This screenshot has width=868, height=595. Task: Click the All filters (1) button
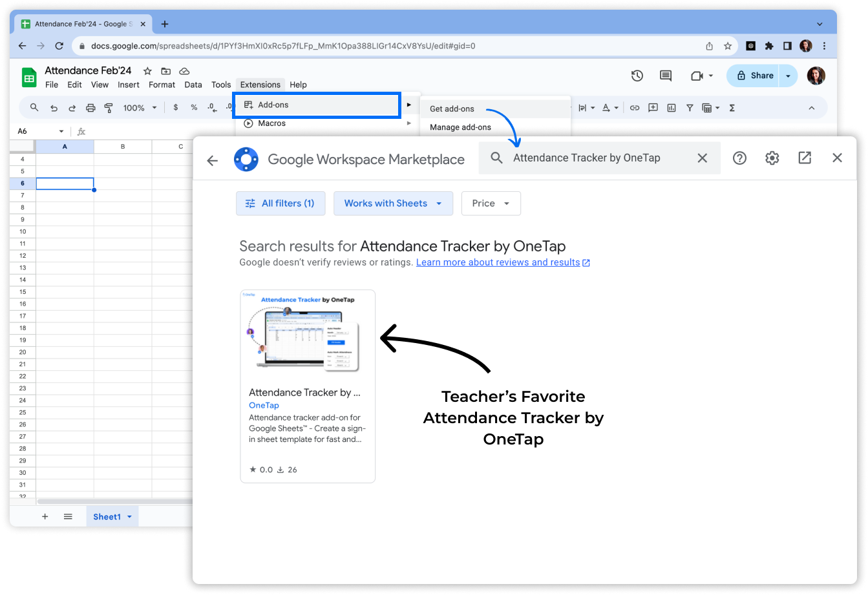pos(280,203)
